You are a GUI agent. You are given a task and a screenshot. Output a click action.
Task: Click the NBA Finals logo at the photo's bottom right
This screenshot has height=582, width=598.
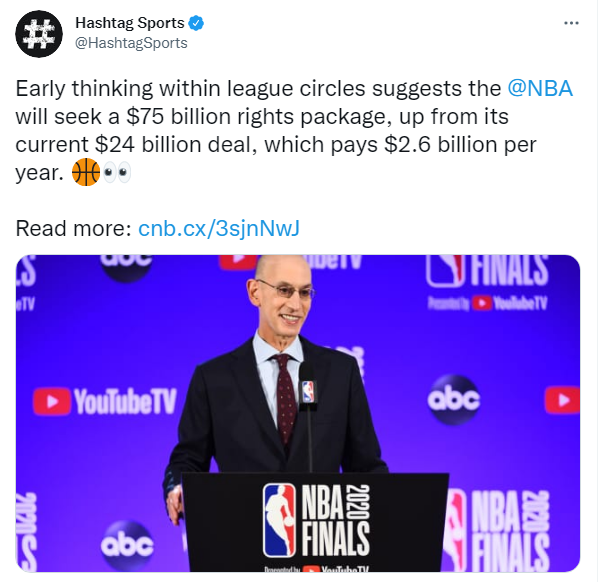point(496,530)
